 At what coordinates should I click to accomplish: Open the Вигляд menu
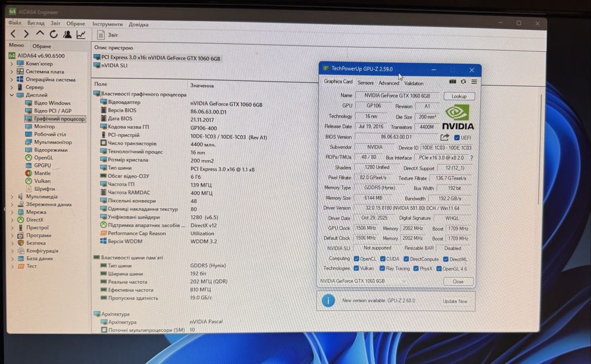point(36,23)
